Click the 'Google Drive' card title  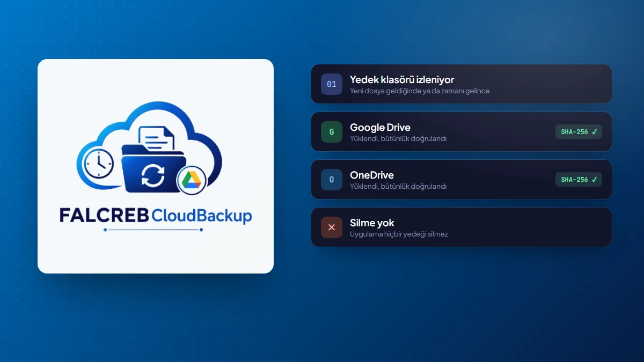coord(380,127)
